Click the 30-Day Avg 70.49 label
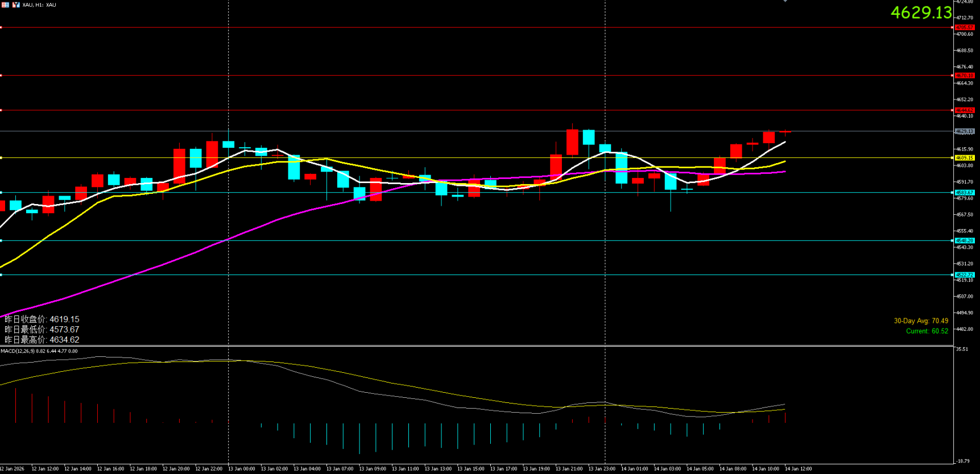The image size is (980, 474). [920, 321]
